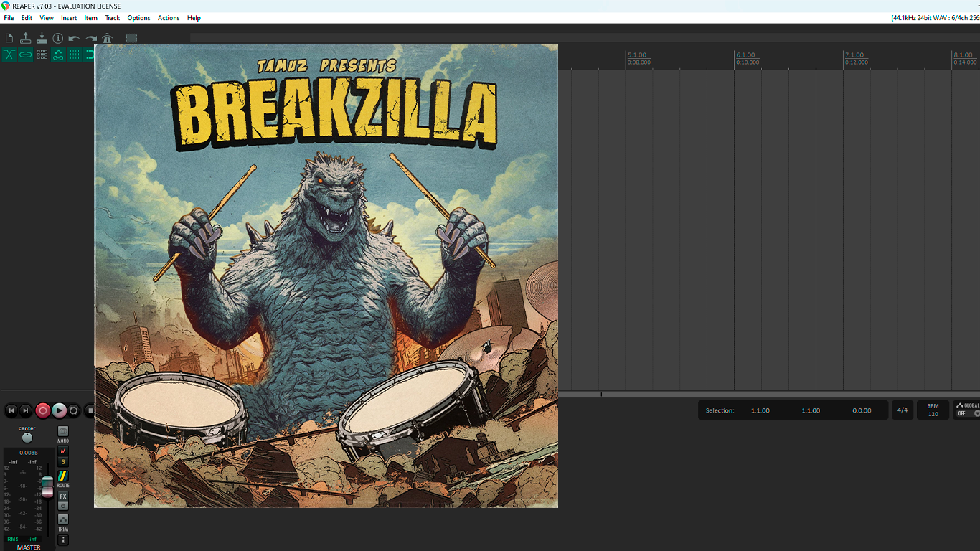
Task: Click the MASTER track label
Action: point(29,547)
